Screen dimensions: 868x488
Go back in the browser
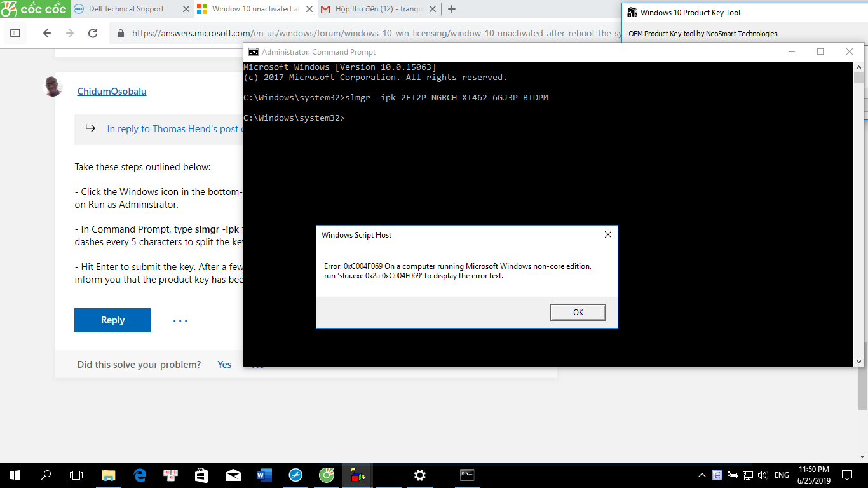pos(46,33)
